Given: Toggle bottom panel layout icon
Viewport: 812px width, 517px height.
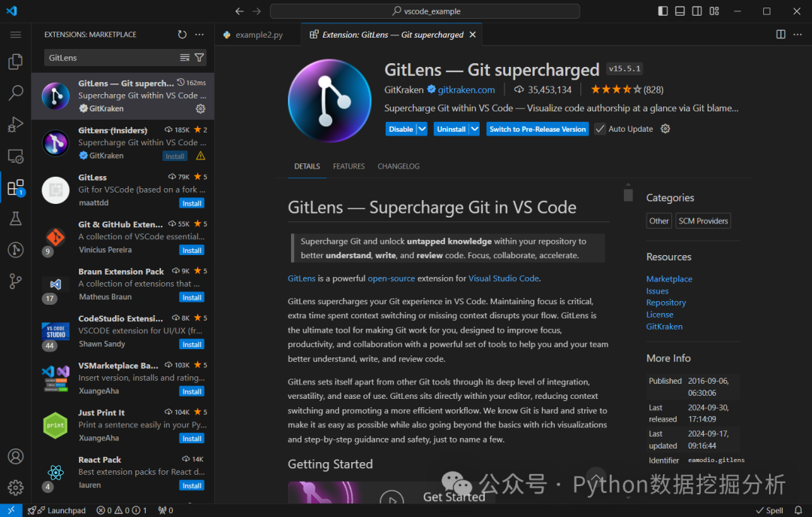Looking at the screenshot, I should (x=680, y=11).
